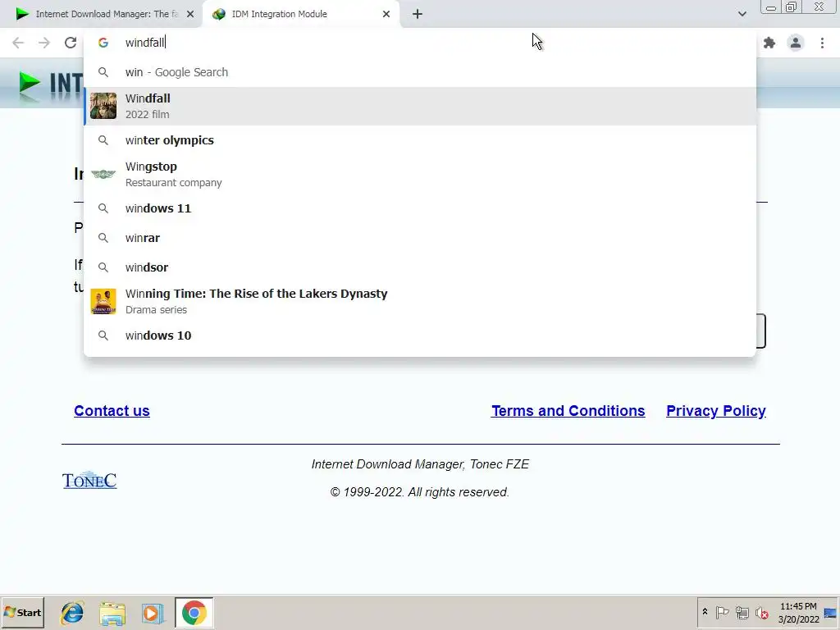Screen dimensions: 840x630
Task: Click the Windfall film poster thumbnail
Action: [x=103, y=106]
